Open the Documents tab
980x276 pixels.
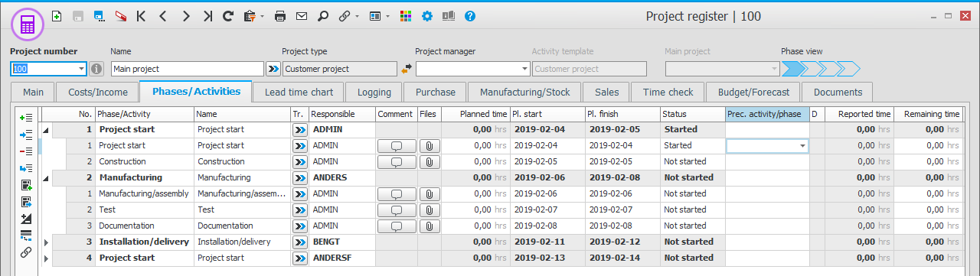point(838,93)
